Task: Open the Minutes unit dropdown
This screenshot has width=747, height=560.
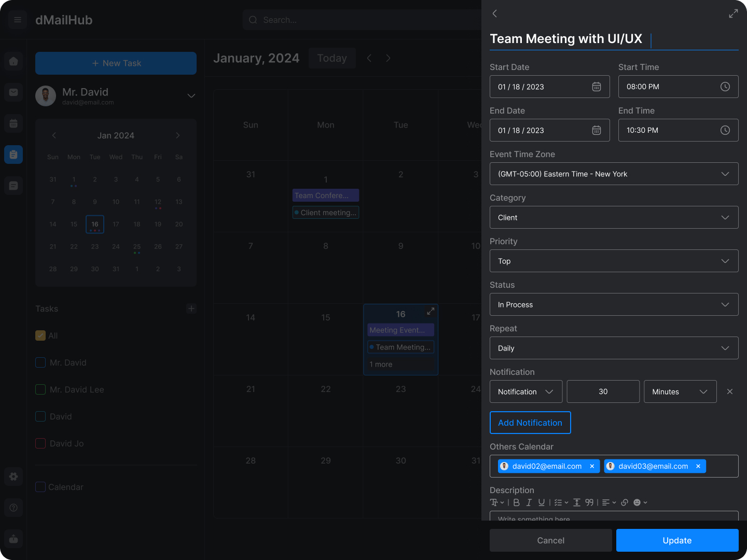Action: [x=680, y=391]
